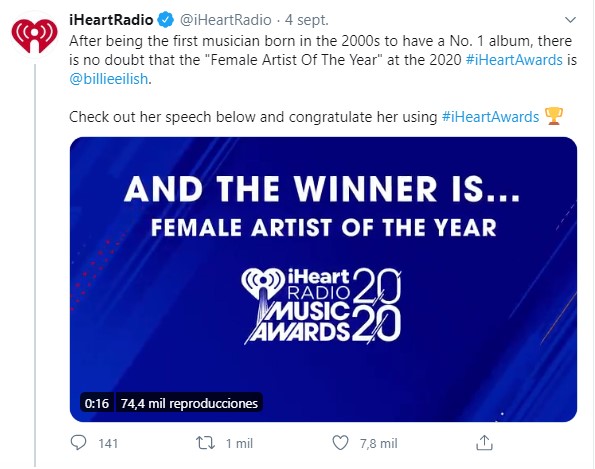Click the 1 mil retweets count
Image resolution: width=595 pixels, height=469 pixels.
pos(239,443)
